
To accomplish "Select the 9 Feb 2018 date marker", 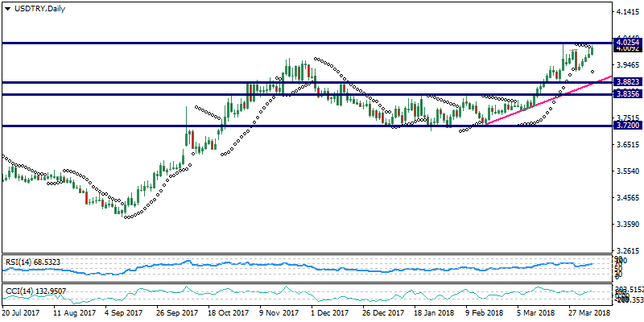I will click(x=482, y=312).
